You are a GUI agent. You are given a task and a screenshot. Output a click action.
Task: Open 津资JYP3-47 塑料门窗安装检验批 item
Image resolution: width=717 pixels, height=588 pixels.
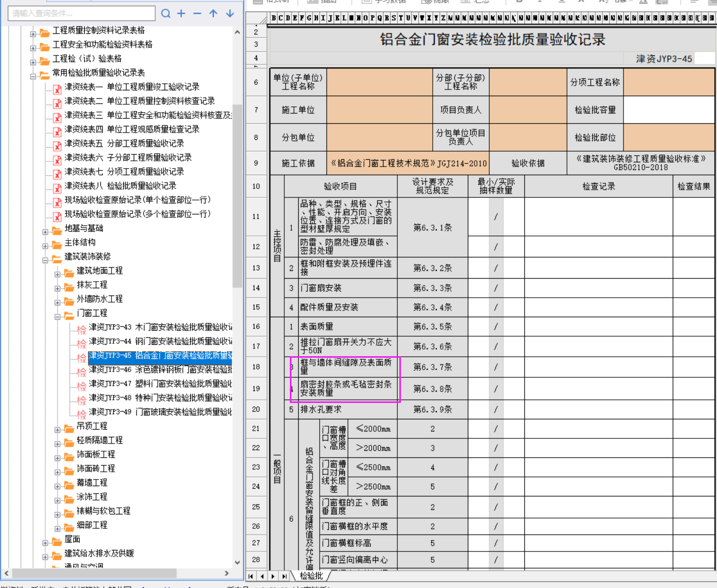tap(160, 383)
